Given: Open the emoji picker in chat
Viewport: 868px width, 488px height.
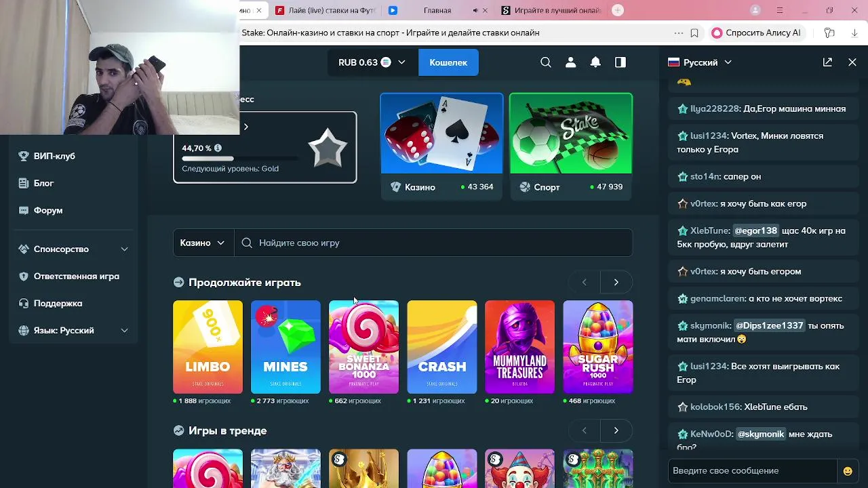Looking at the screenshot, I should tap(848, 471).
